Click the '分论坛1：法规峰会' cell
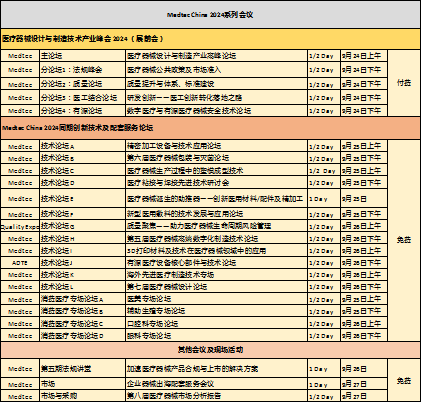The width and height of the screenshot is (423, 404). click(82, 70)
